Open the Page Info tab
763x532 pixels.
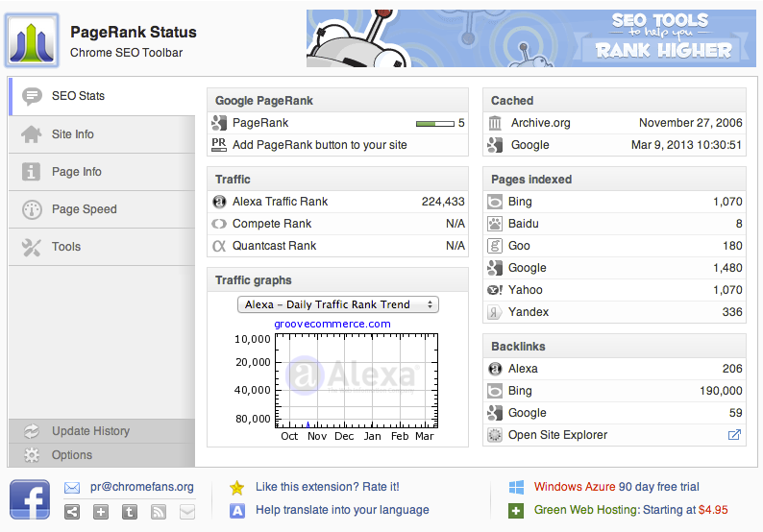tap(102, 172)
